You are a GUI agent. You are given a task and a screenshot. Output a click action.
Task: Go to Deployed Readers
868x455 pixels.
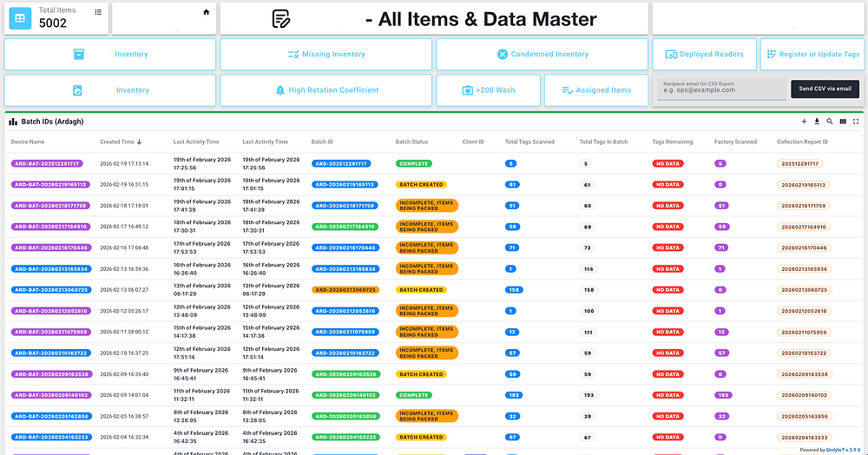[704, 54]
